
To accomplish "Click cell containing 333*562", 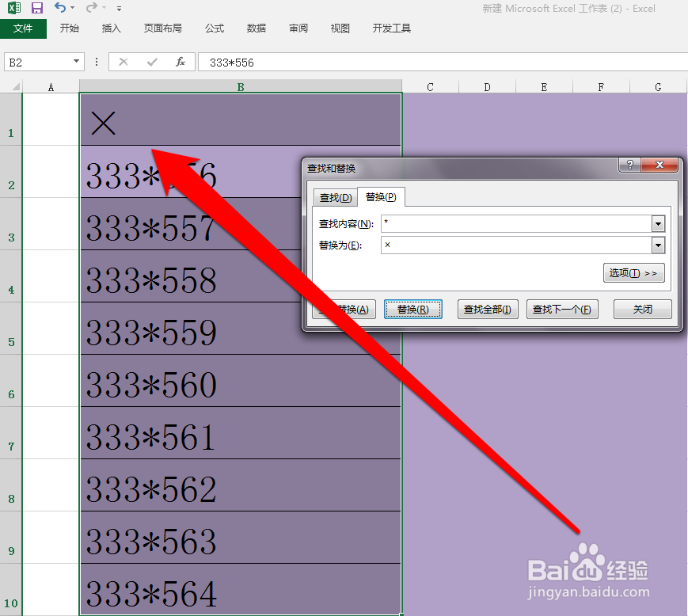I will 241,485.
